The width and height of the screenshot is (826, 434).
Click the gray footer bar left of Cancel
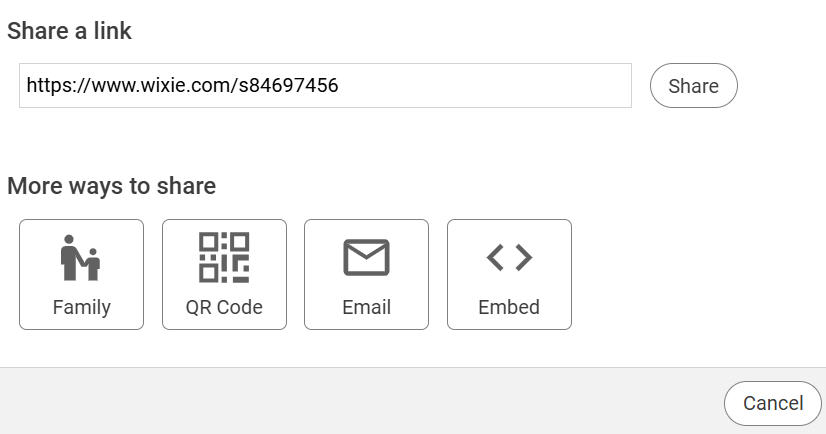[350, 401]
